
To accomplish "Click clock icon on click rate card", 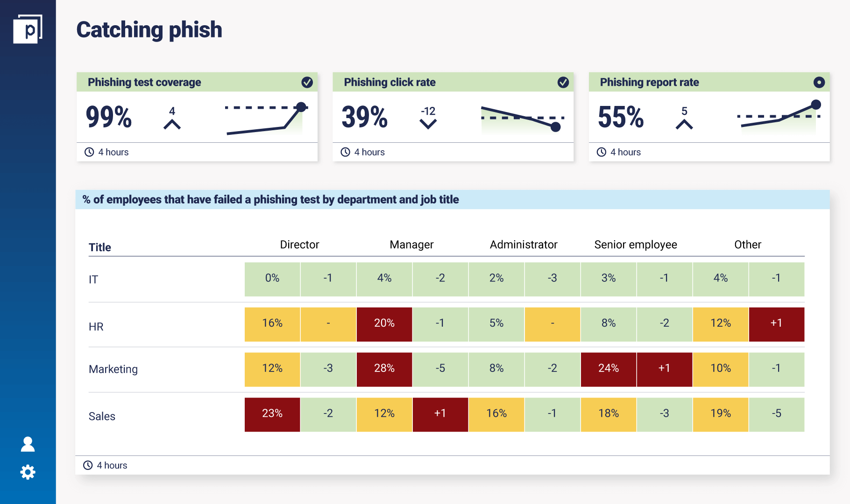I will point(345,152).
